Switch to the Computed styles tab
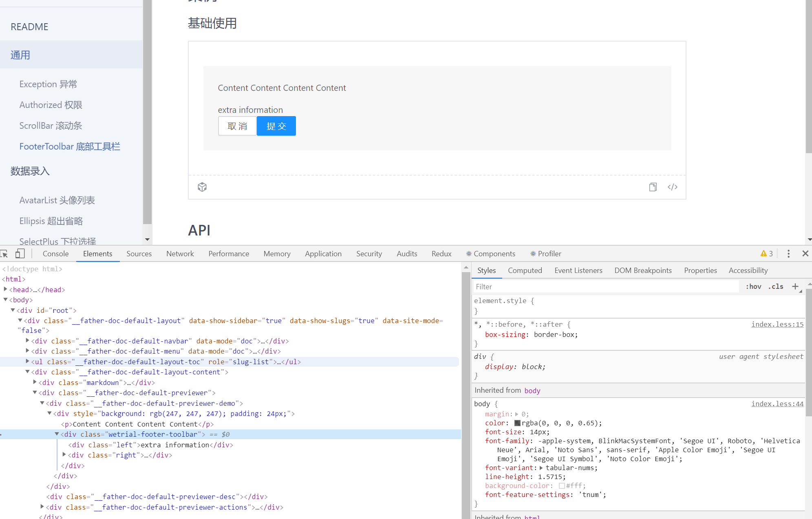Viewport: 812px width, 519px height. [525, 270]
